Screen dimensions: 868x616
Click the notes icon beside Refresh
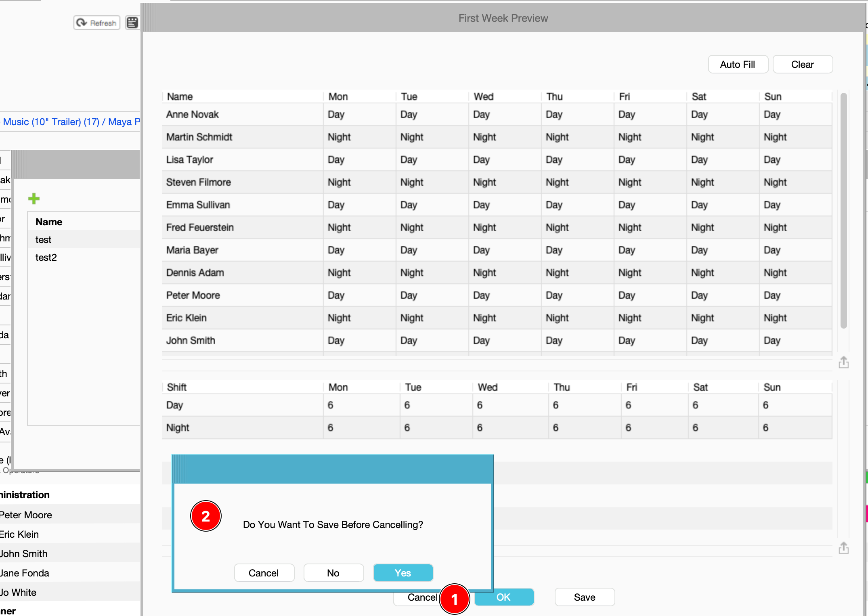(x=132, y=23)
